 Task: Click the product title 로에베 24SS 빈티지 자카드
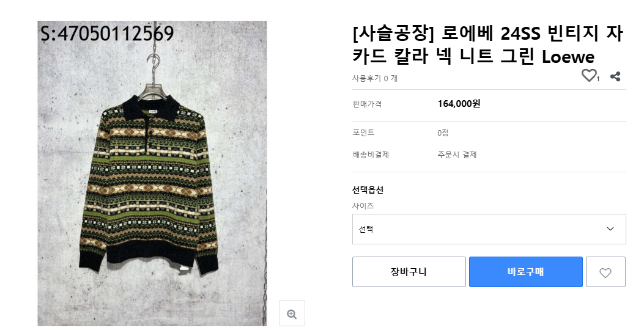[x=487, y=45]
